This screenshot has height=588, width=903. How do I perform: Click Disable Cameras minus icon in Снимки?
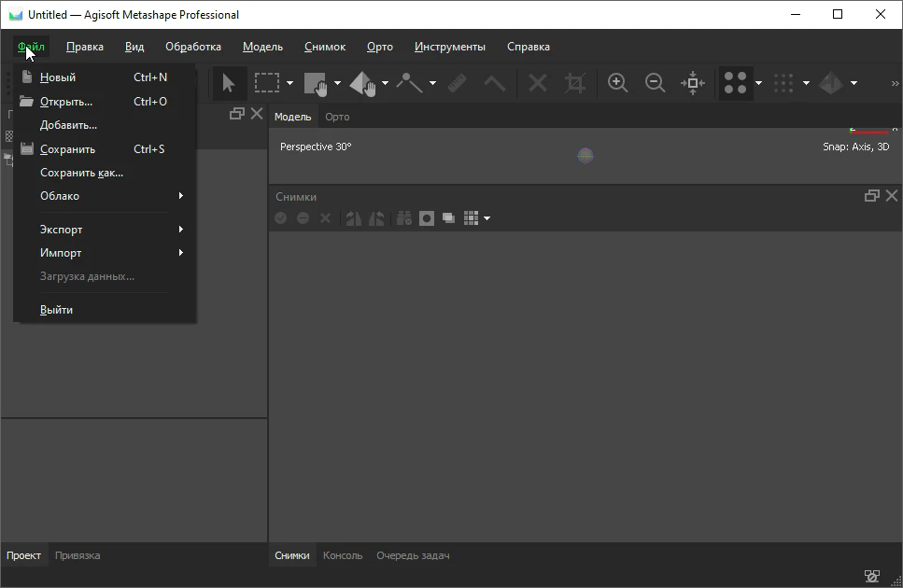(x=303, y=218)
